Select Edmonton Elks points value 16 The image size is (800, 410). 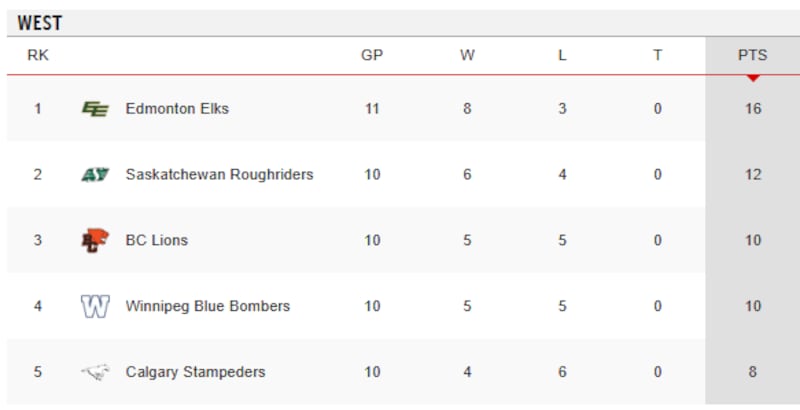pos(753,109)
